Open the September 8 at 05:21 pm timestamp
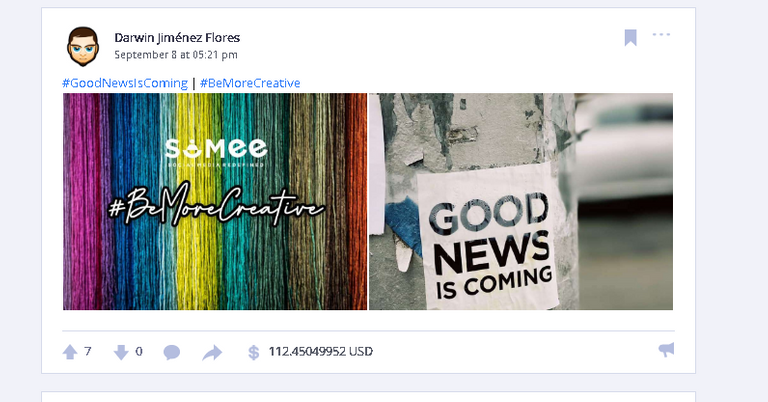This screenshot has width=768, height=402. pos(176,55)
